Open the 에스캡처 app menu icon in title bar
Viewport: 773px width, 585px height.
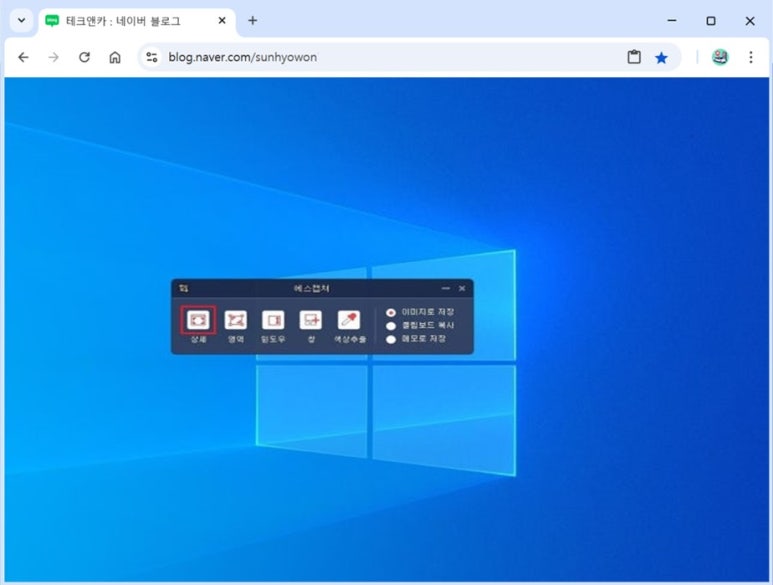pos(183,288)
